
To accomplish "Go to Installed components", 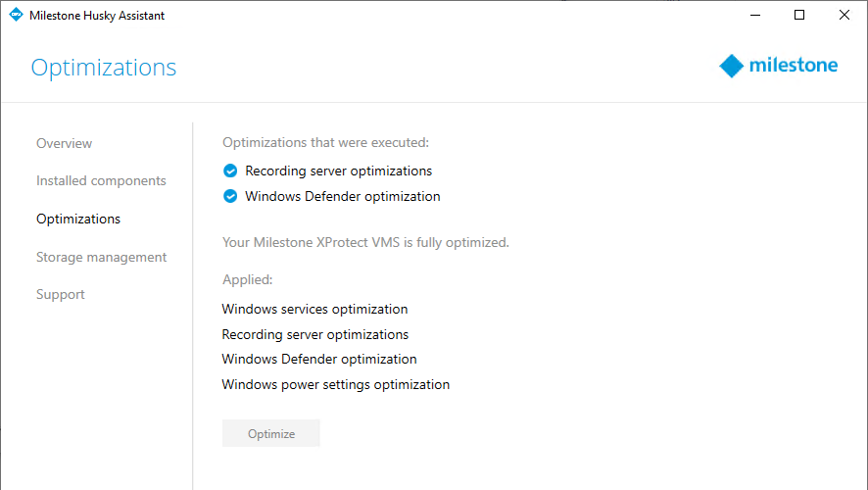I will [x=101, y=180].
